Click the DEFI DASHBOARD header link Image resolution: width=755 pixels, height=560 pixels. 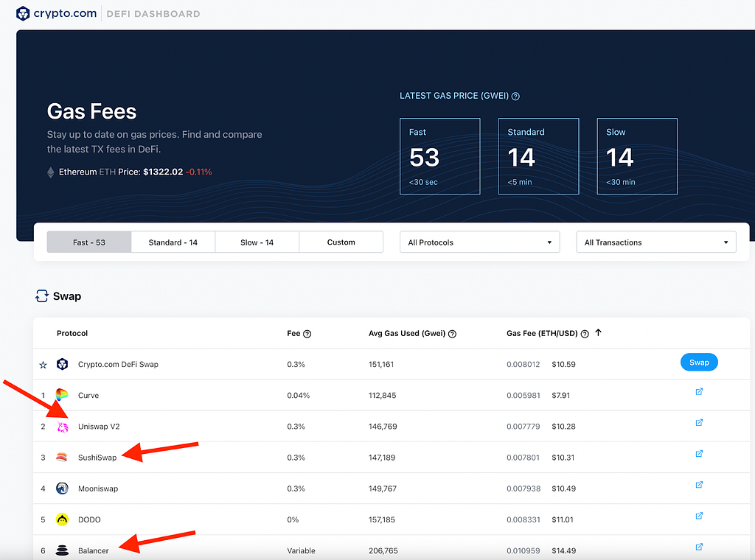pyautogui.click(x=153, y=14)
